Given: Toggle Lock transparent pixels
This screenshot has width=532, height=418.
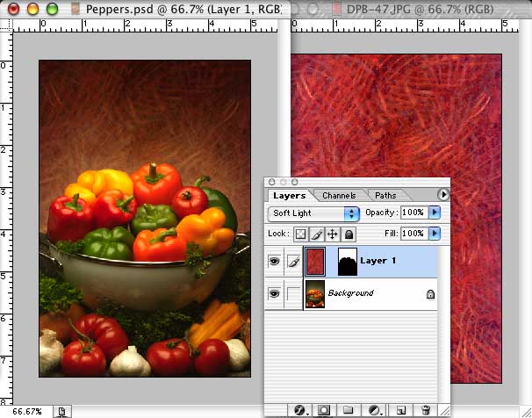Looking at the screenshot, I should tap(300, 234).
